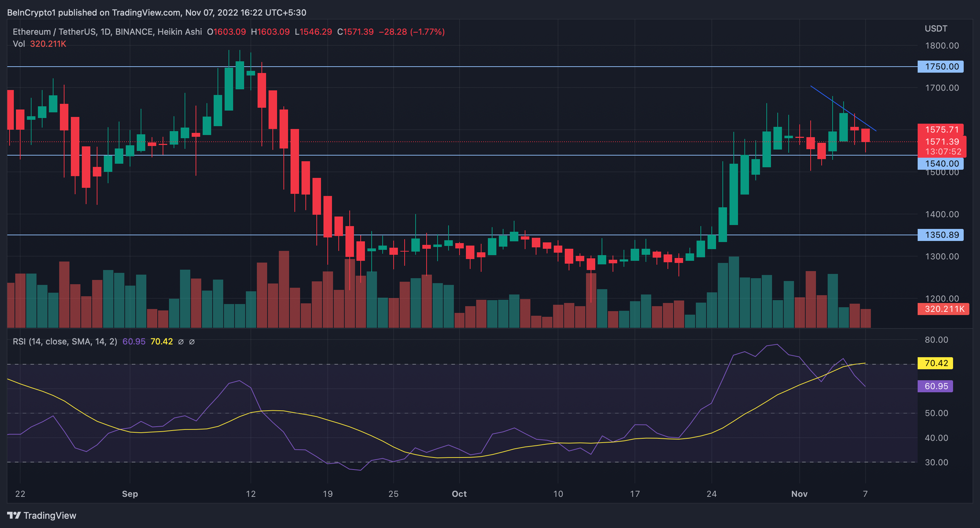980x528 pixels.
Task: Click the 1540.00 blue price label
Action: pos(940,164)
